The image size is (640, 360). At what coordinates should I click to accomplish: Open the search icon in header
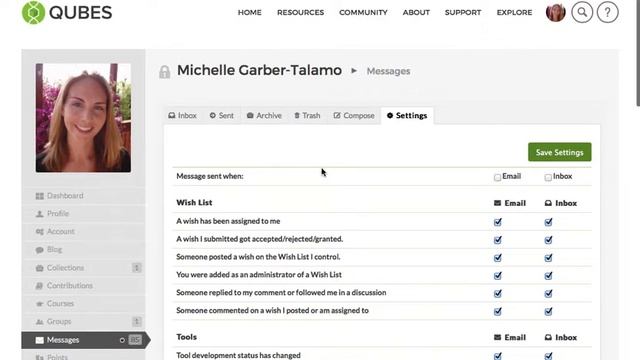(x=582, y=12)
